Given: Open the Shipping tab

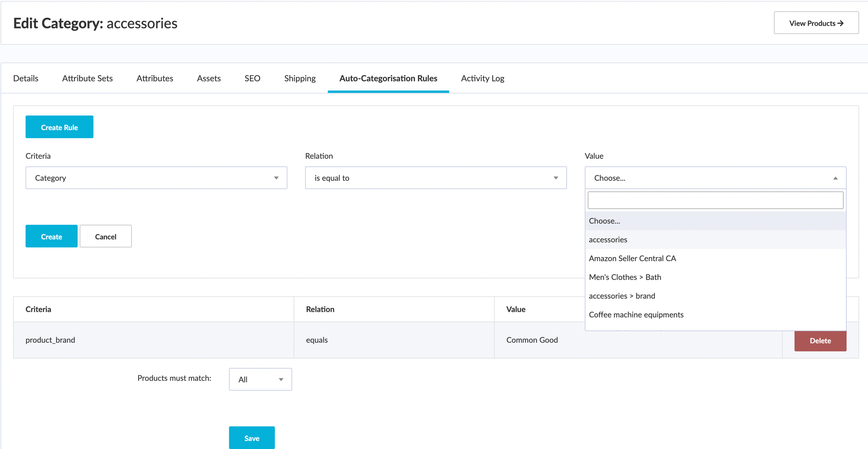Looking at the screenshot, I should point(300,78).
